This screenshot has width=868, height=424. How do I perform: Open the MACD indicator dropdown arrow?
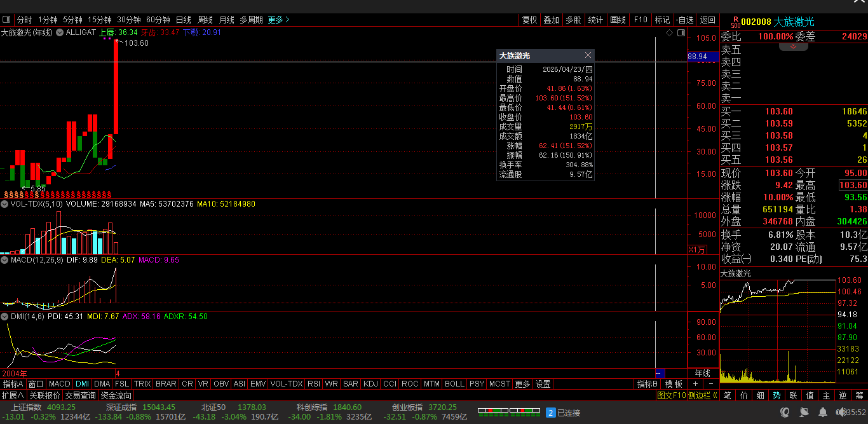click(x=4, y=259)
